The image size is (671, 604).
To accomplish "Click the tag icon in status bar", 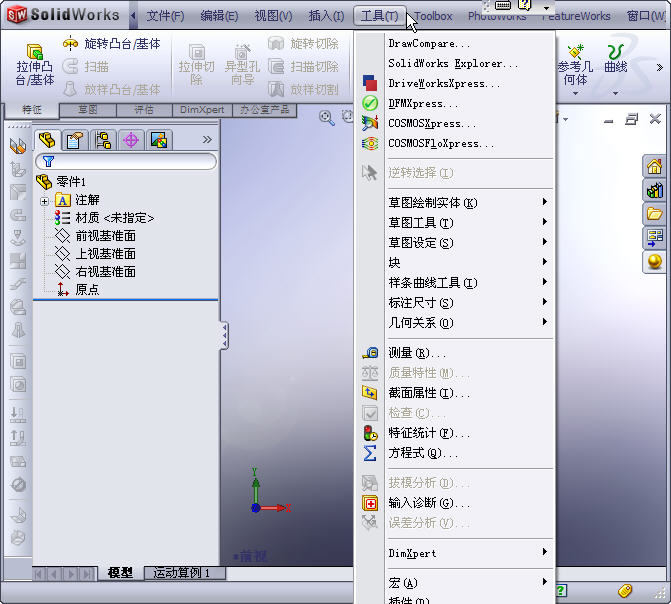I will [625, 591].
